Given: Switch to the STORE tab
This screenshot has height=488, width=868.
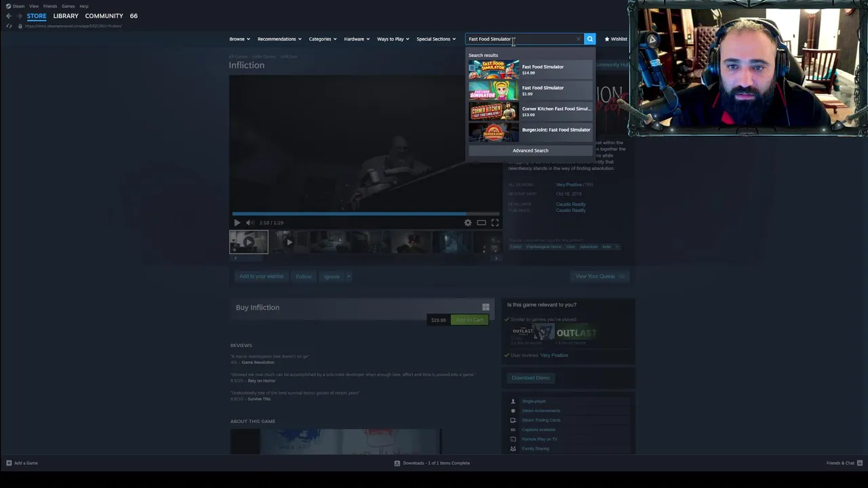Looking at the screenshot, I should click(x=37, y=16).
